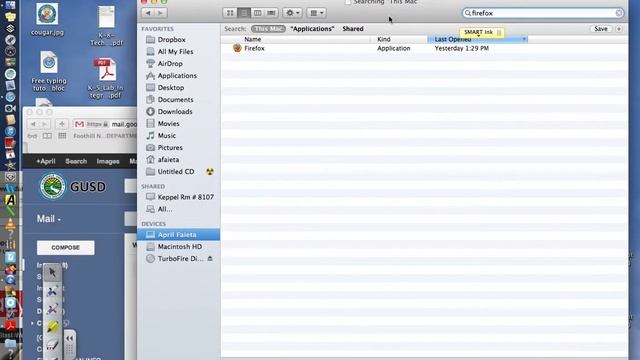Image resolution: width=640 pixels, height=360 pixels.
Task: Open Adobe Acrobat from the Dock
Action: [10, 325]
